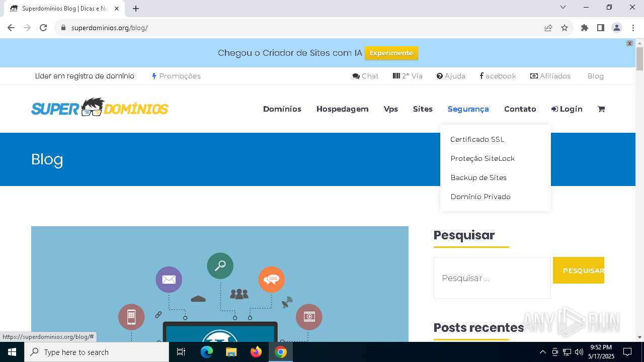Open the Blog link in top bar

click(x=595, y=76)
